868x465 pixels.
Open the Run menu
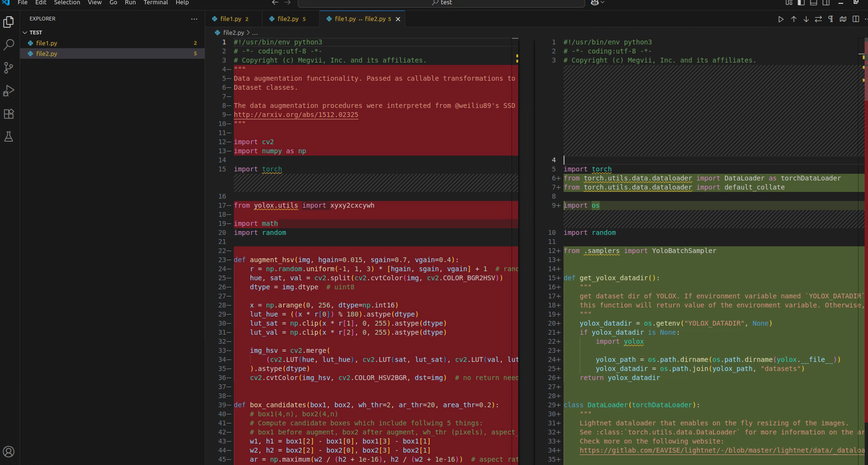pyautogui.click(x=130, y=2)
